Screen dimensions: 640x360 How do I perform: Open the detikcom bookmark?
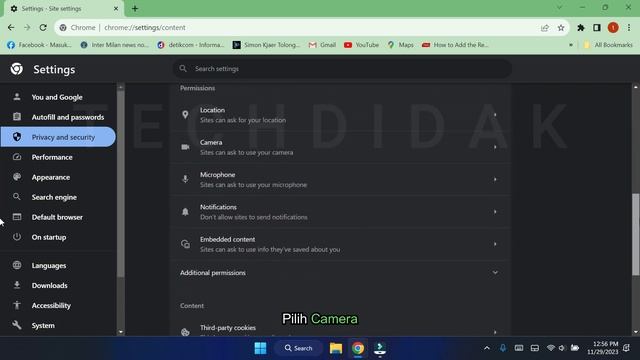click(191, 45)
